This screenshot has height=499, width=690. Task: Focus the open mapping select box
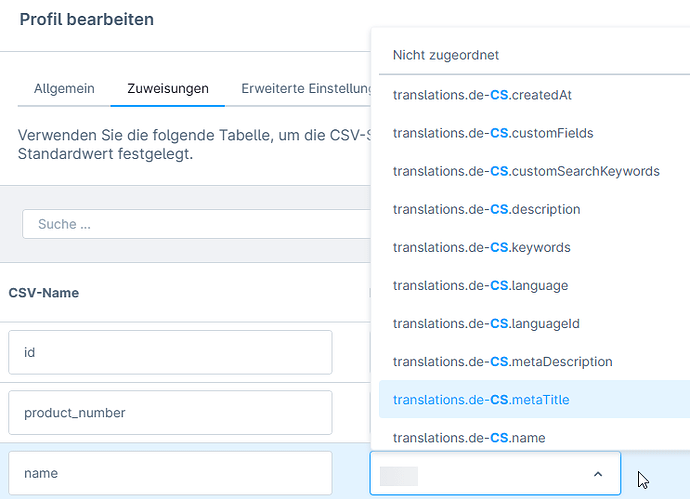tap(480, 474)
